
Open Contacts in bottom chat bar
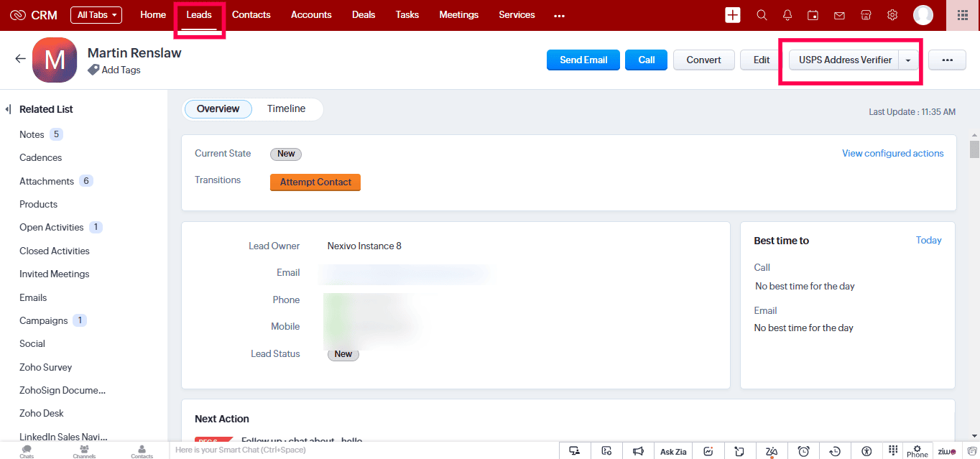[x=142, y=451]
